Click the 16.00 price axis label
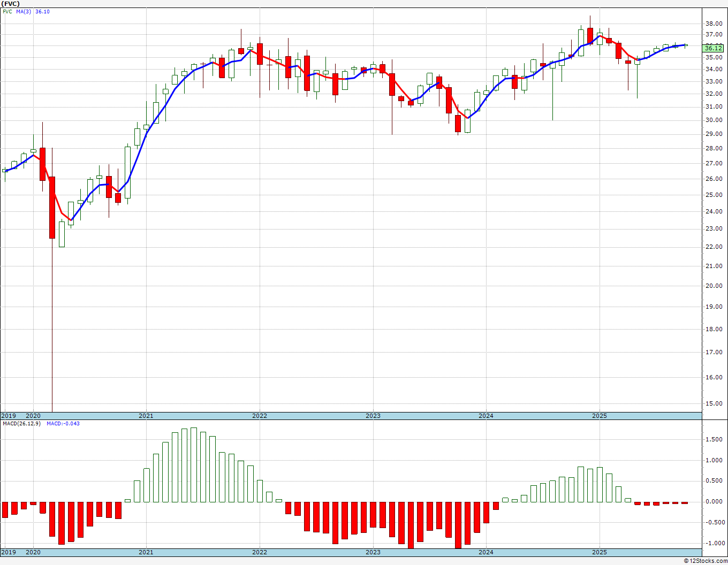Viewport: 728px width, 565px height. coord(714,377)
